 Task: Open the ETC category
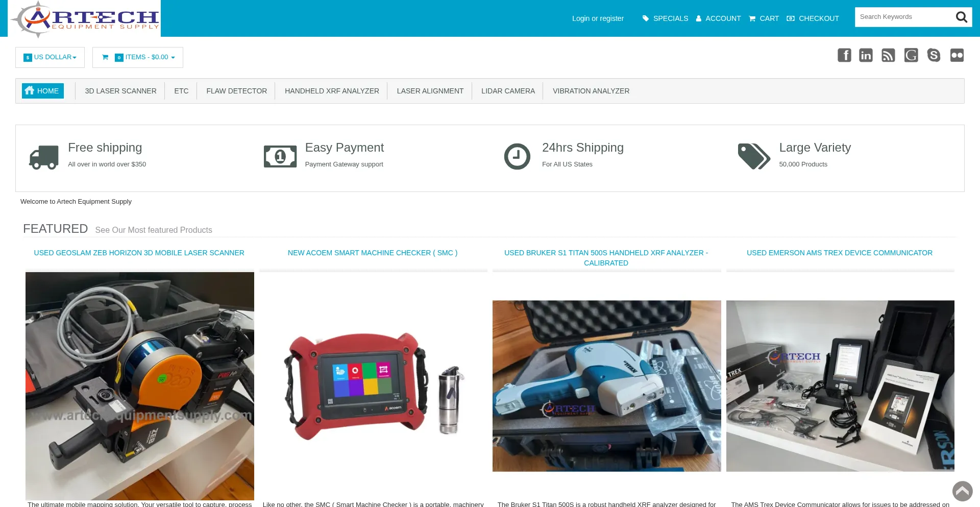pyautogui.click(x=181, y=91)
